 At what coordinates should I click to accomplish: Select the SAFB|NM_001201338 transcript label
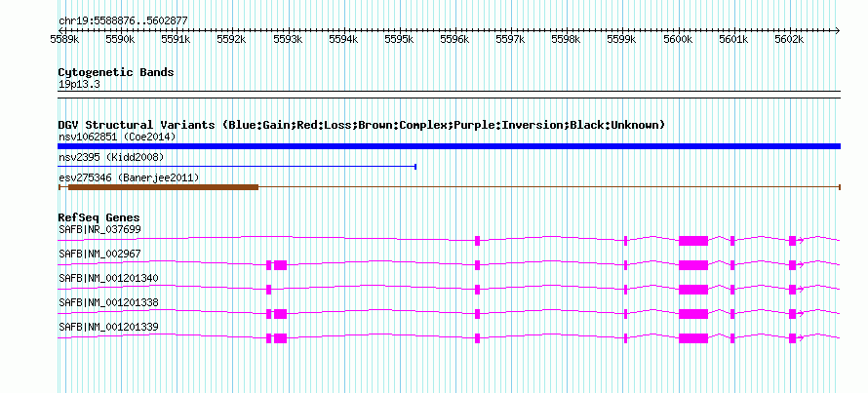click(108, 302)
